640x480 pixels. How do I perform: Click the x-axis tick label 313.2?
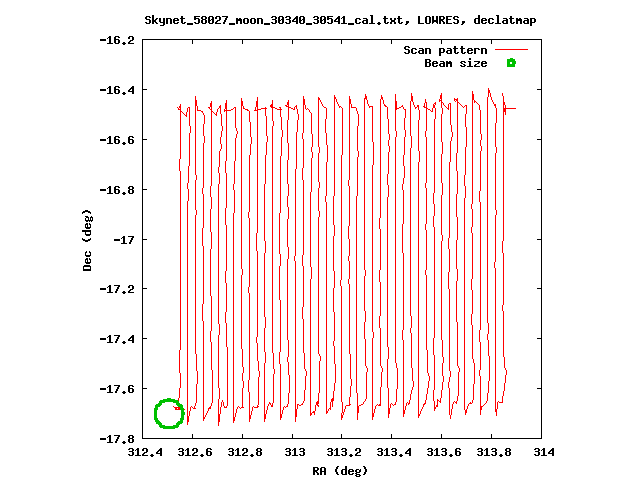pyautogui.click(x=344, y=452)
